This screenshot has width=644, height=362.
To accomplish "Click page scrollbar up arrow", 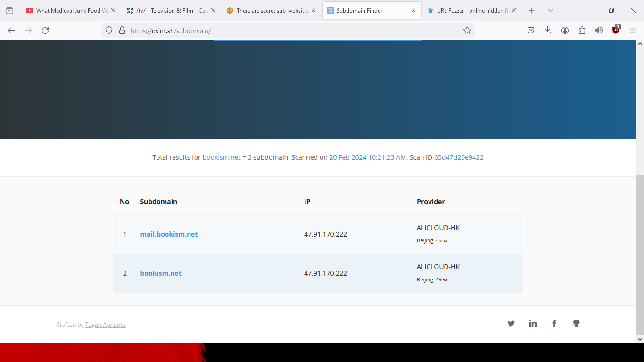I will point(640,44).
